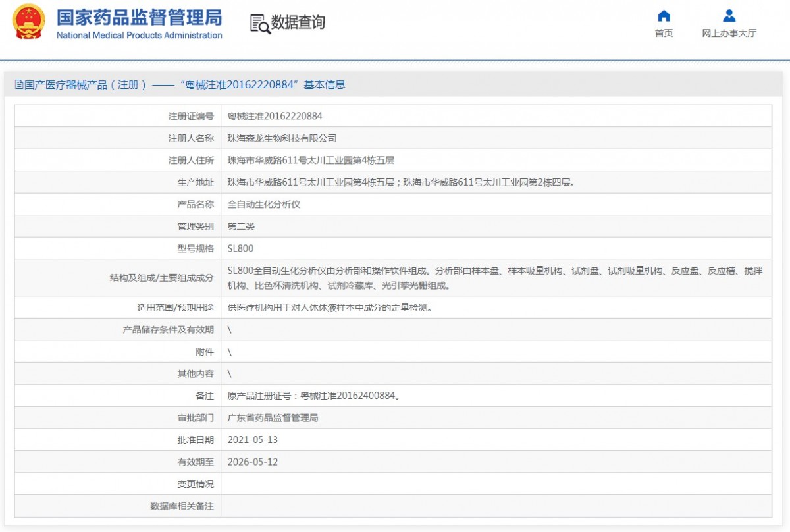The height and width of the screenshot is (532, 790).
Task: Click the model value SL800
Action: point(240,249)
